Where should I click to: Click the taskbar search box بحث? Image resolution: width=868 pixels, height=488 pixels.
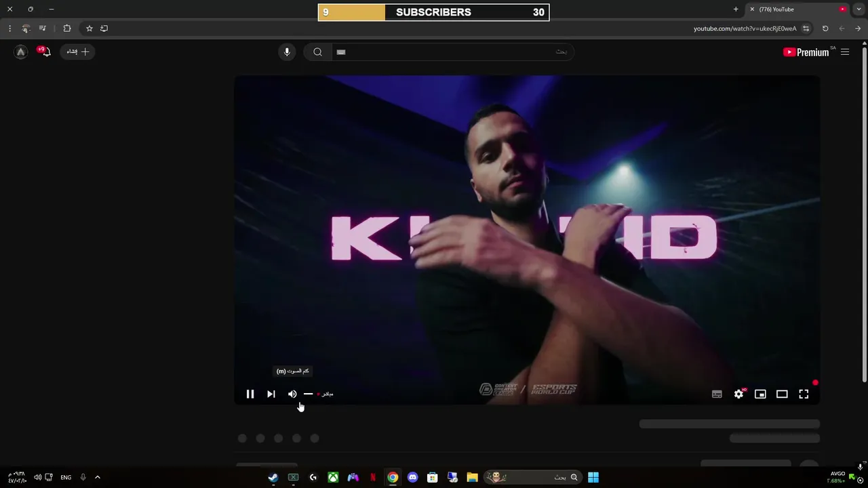[532, 477]
